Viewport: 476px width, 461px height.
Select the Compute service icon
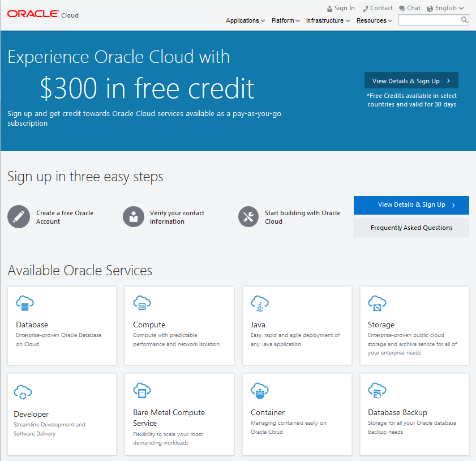142,302
